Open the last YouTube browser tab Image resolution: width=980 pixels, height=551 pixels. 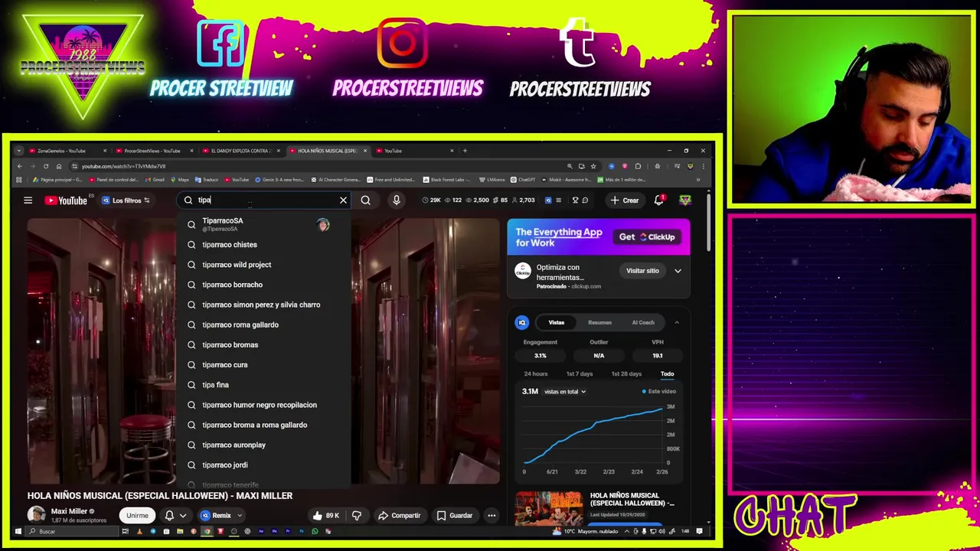coord(413,151)
